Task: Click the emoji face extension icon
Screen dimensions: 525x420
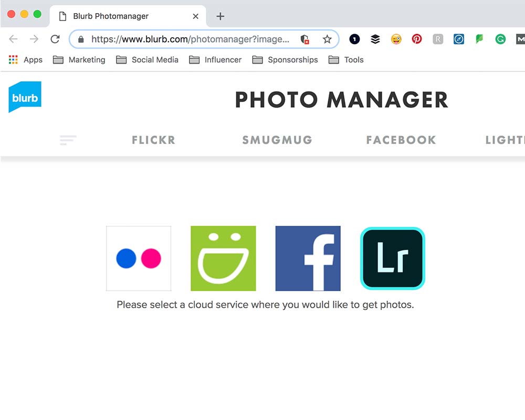Action: (x=396, y=39)
